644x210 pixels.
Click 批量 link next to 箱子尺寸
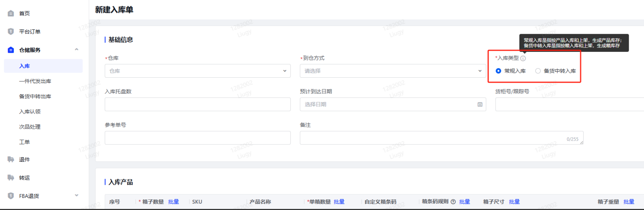click(514, 202)
